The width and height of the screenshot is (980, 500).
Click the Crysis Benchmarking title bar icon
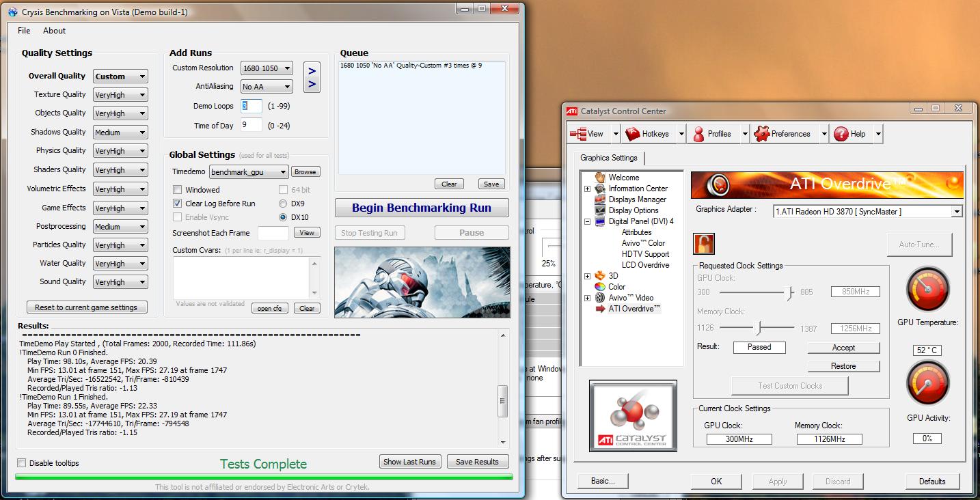click(x=12, y=12)
